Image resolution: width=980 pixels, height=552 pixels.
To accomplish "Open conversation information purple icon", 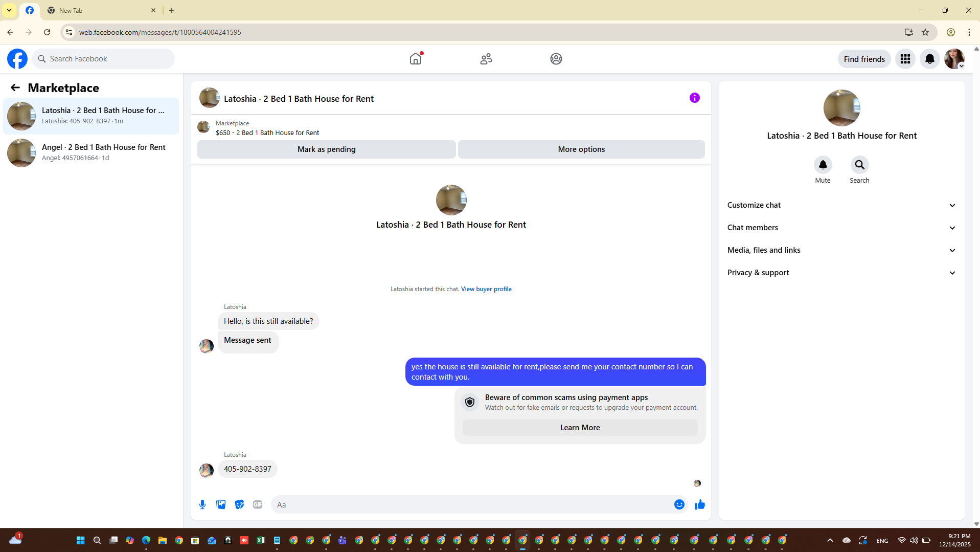I will tap(694, 98).
